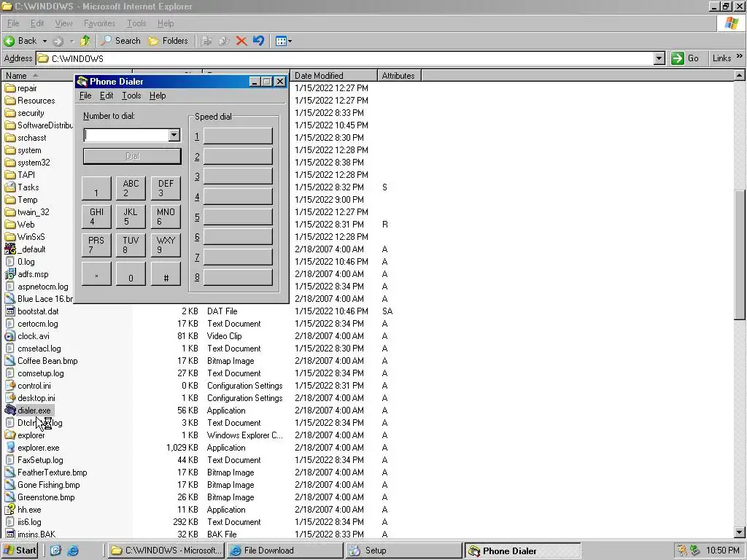Click the Copy To icon in toolbar
This screenshot has height=560, width=747.
224,41
